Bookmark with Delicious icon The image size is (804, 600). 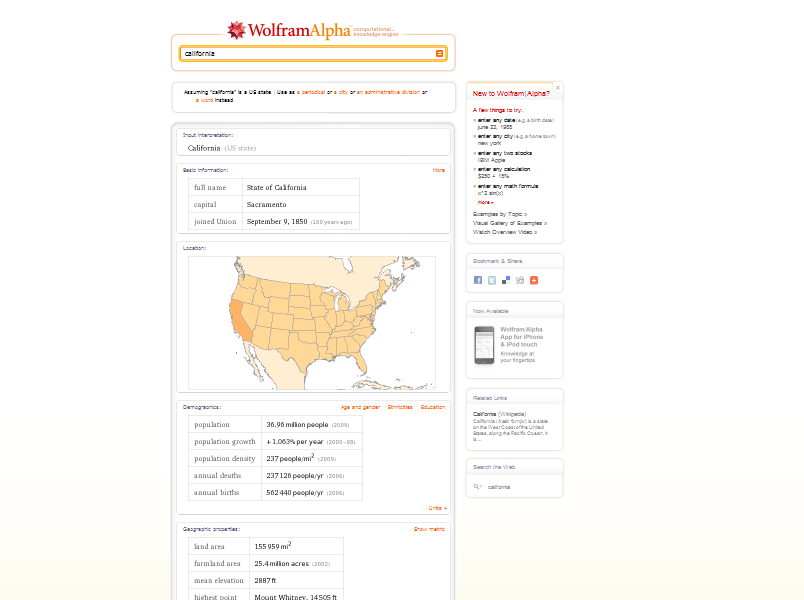tap(506, 280)
